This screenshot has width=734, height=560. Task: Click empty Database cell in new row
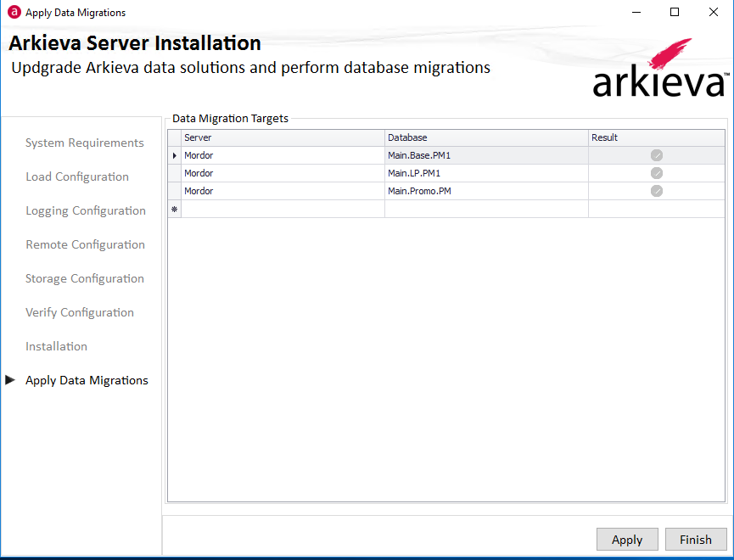pos(486,209)
